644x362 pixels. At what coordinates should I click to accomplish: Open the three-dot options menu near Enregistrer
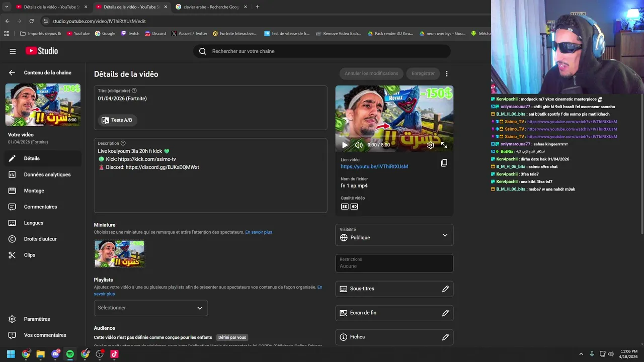446,74
